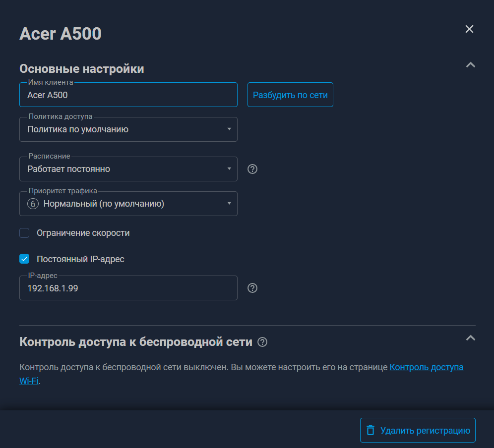This screenshot has width=494, height=448.
Task: Click the Разбудить по сети button
Action: pyautogui.click(x=290, y=95)
